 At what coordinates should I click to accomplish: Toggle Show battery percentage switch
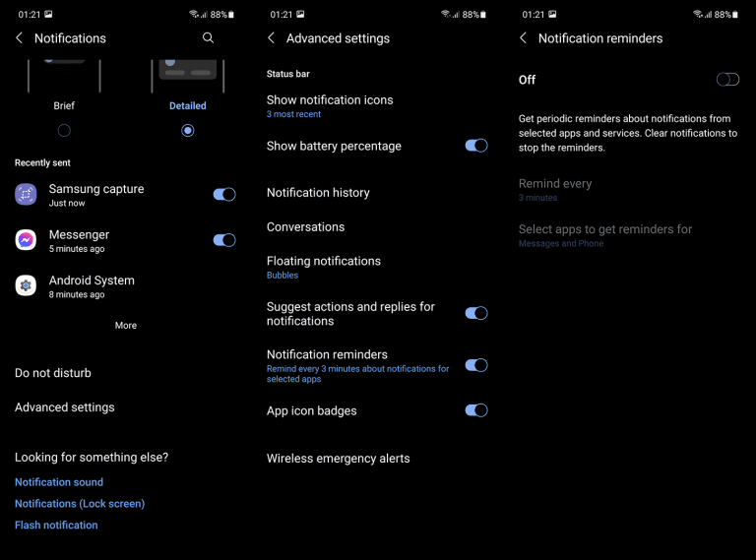pos(476,146)
